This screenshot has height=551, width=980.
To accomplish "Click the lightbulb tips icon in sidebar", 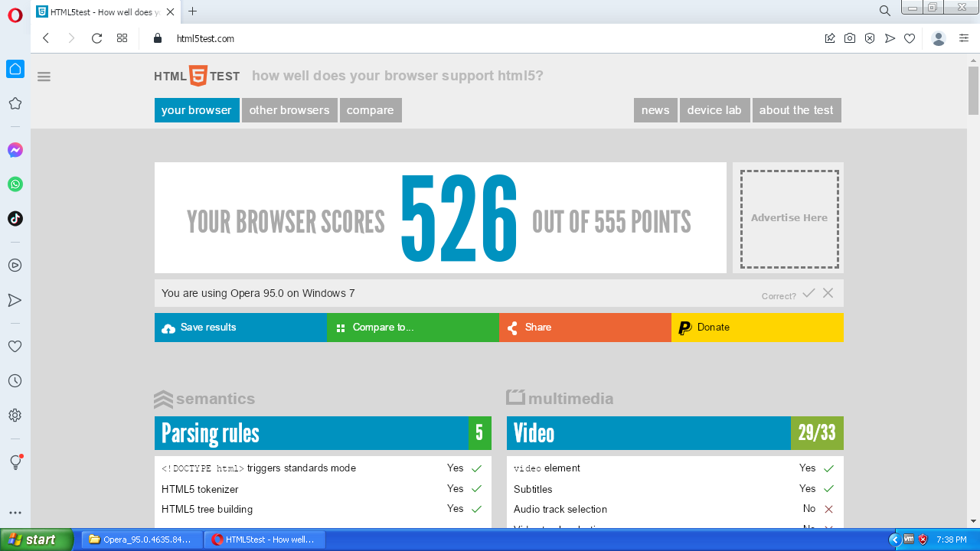I will tap(15, 462).
